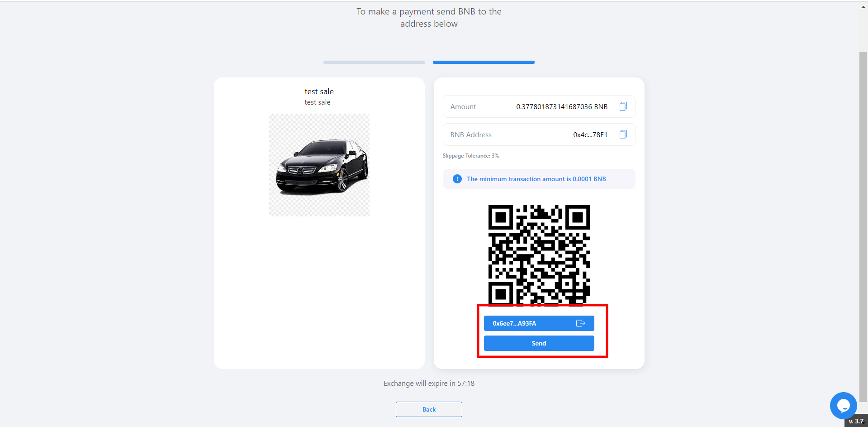
Task: Click the minimum transaction amount notice
Action: pos(536,179)
